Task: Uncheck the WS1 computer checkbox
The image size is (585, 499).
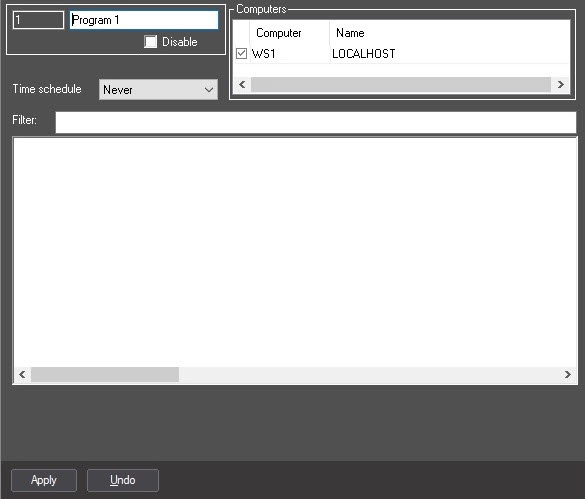Action: [241, 53]
